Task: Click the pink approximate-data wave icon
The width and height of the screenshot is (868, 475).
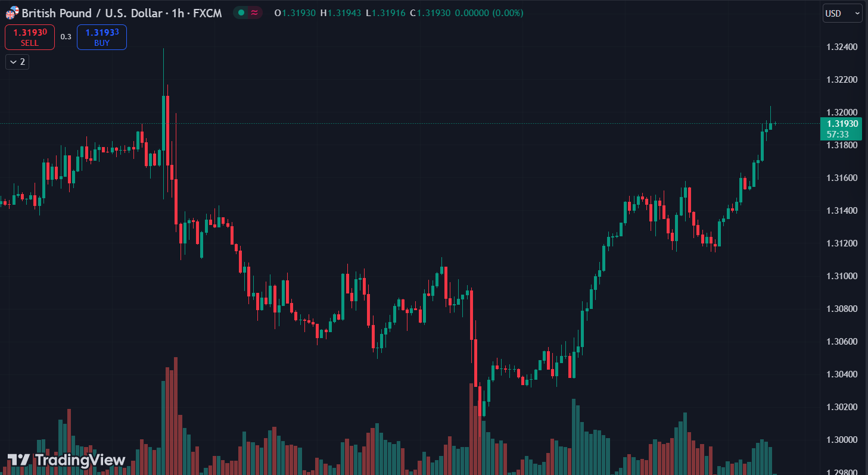Action: (x=255, y=12)
